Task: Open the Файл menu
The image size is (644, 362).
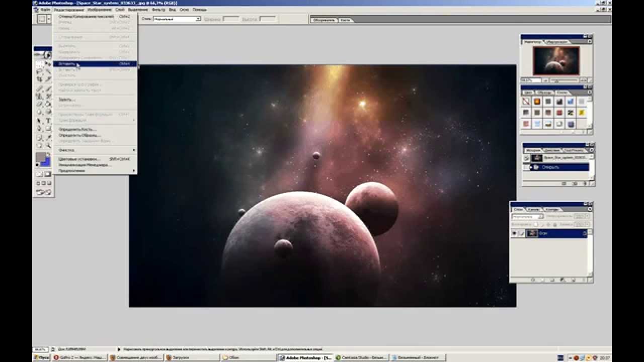Action: point(45,10)
